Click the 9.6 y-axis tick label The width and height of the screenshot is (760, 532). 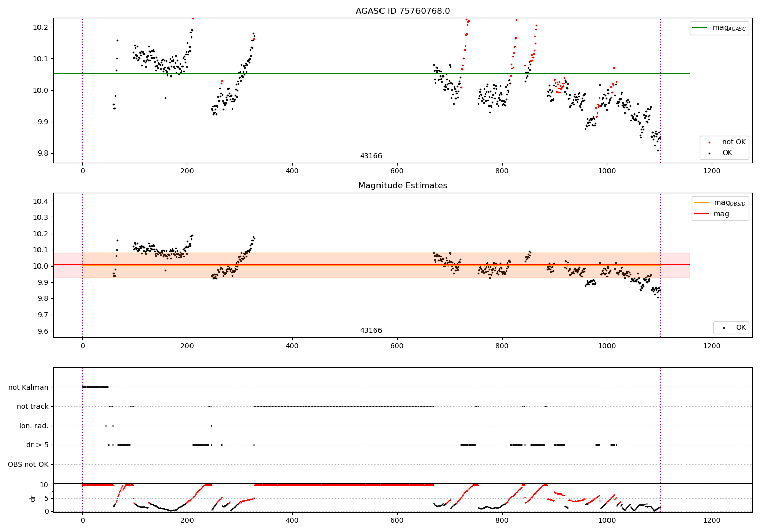42,331
